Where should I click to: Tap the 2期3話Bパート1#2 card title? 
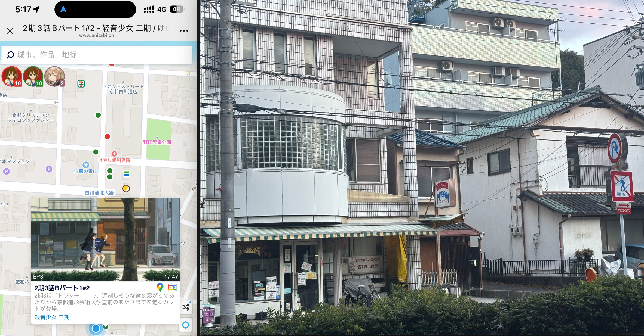point(62,288)
